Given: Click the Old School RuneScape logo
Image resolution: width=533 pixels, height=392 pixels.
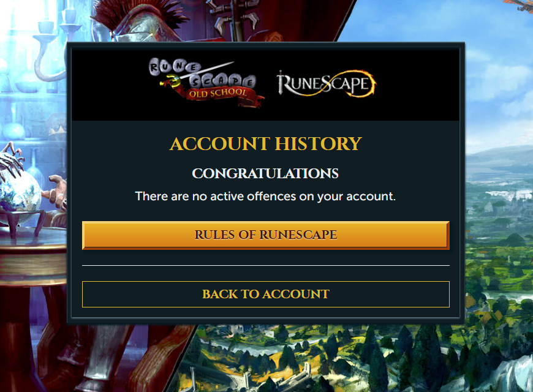Looking at the screenshot, I should tap(206, 83).
